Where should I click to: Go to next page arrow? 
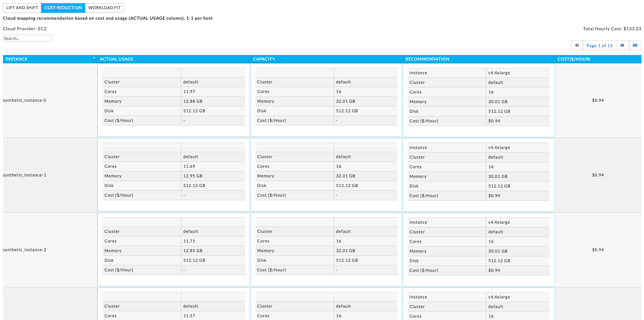pyautogui.click(x=622, y=45)
